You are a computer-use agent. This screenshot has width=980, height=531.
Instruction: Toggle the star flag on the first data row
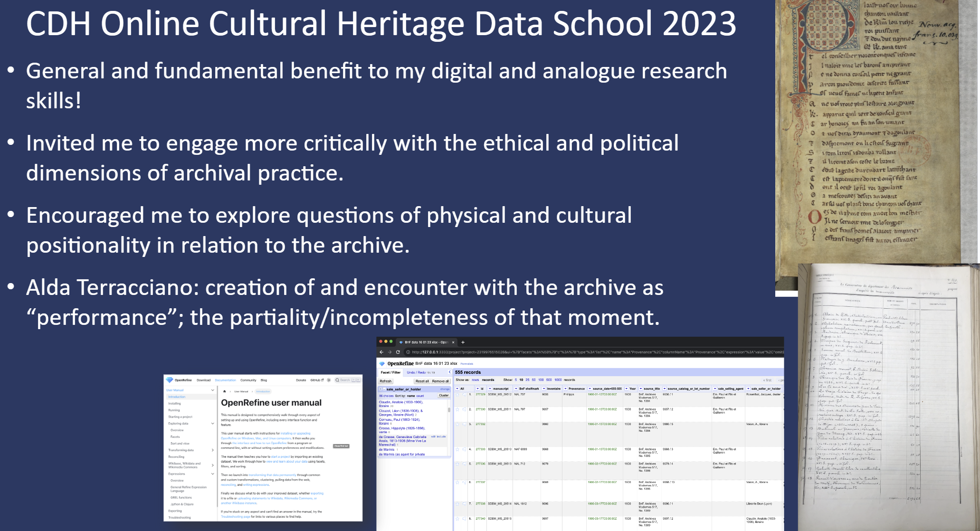tap(457, 395)
